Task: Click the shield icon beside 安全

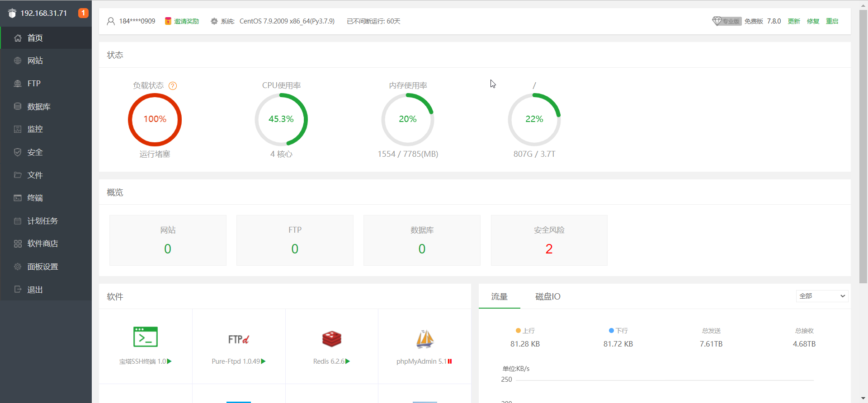Action: coord(18,152)
